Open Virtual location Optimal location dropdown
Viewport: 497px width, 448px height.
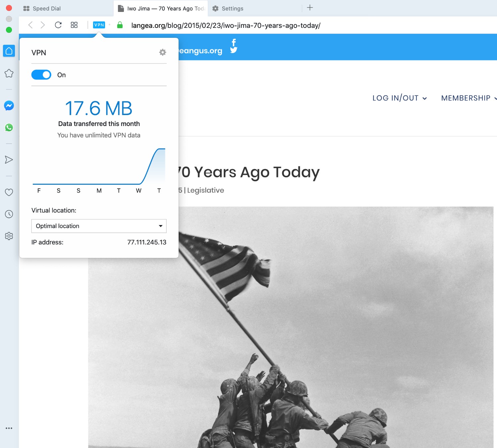click(x=99, y=226)
